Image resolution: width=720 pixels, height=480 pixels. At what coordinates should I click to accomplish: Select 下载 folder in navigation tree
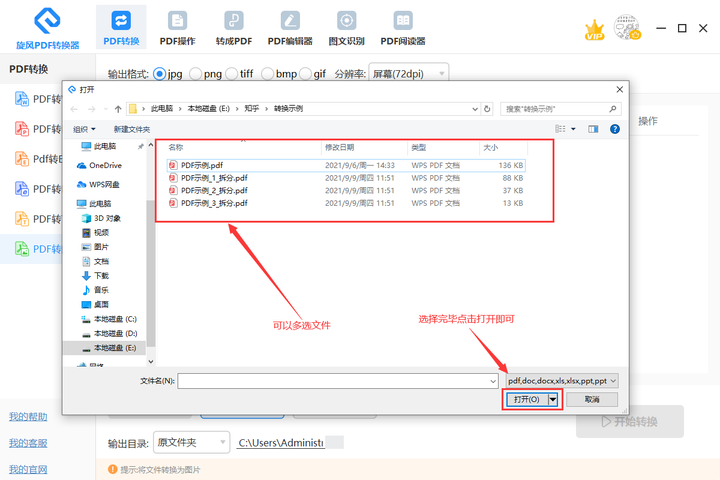(96, 276)
